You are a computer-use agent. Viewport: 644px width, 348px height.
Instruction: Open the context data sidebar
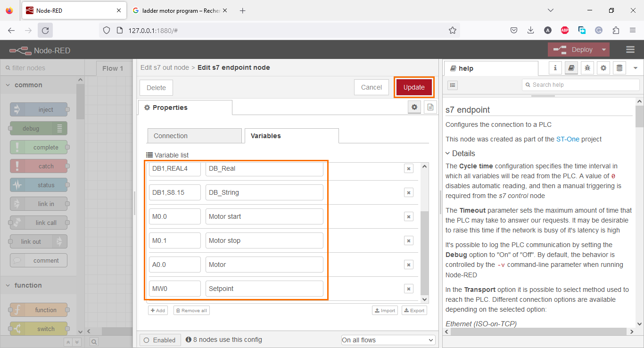pos(619,68)
